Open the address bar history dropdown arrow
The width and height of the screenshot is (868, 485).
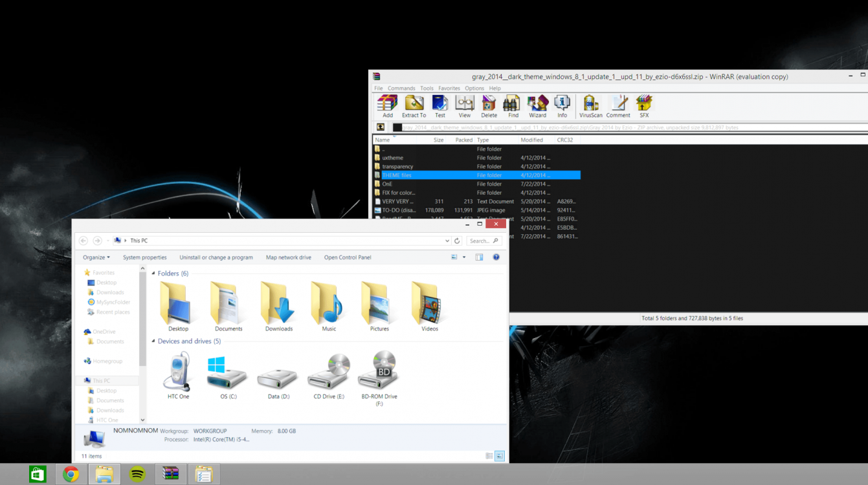[x=447, y=241]
